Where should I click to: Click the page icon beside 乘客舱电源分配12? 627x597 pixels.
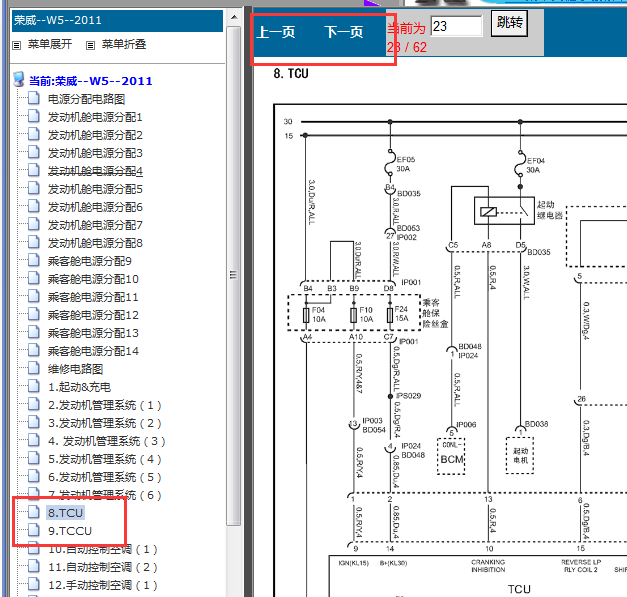pyautogui.click(x=34, y=314)
